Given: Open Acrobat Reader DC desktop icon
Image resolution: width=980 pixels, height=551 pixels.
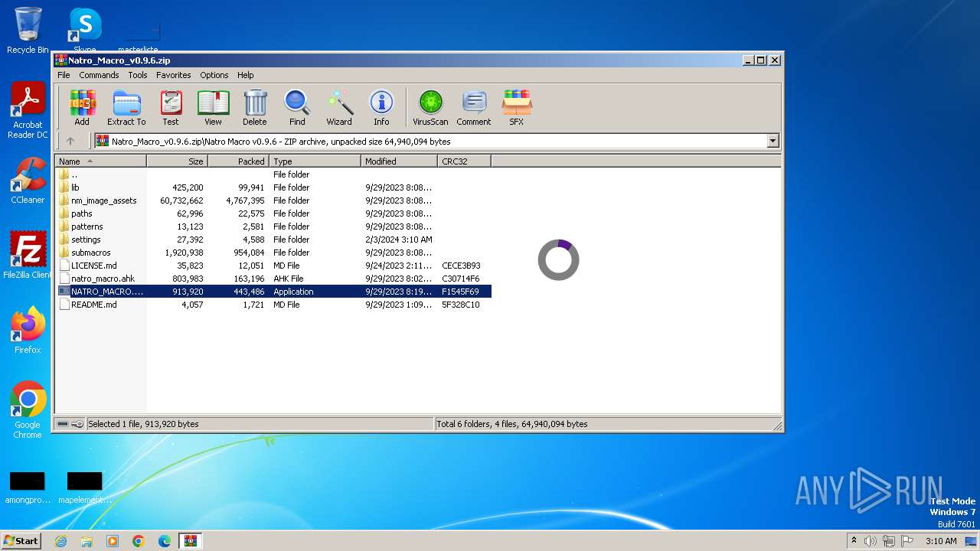Looking at the screenshot, I should (x=28, y=110).
